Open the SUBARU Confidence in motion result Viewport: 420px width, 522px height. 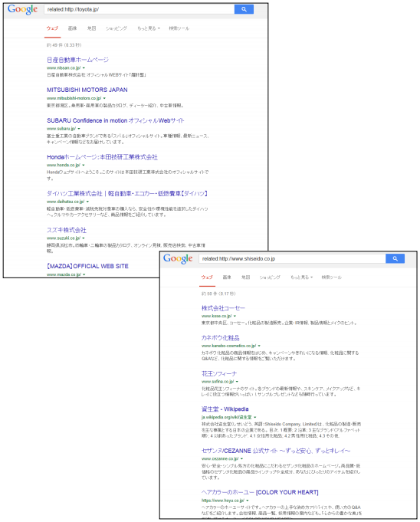(116, 120)
